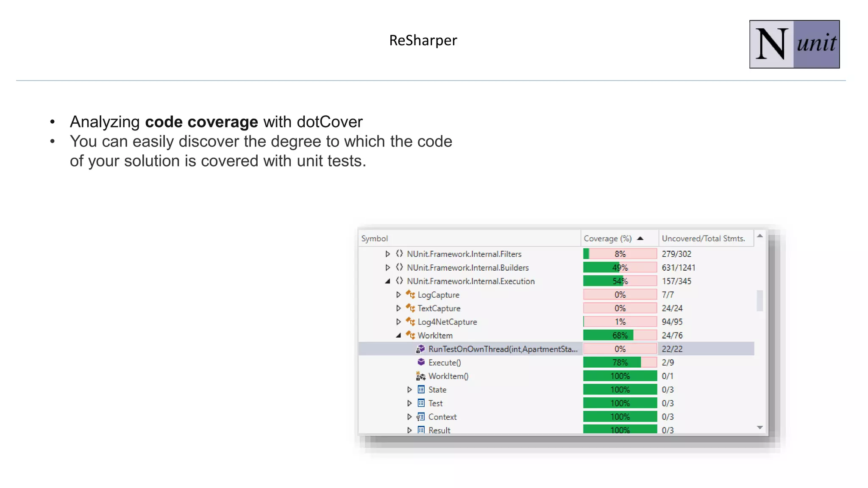Click the 22/22 statements value

point(672,349)
